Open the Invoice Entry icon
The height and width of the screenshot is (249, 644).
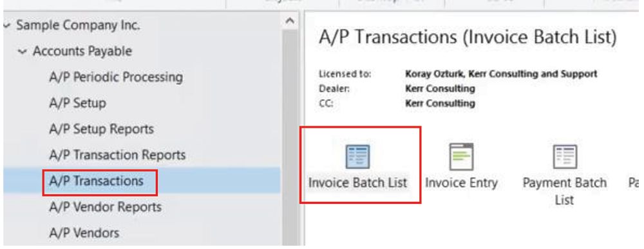coord(461,156)
